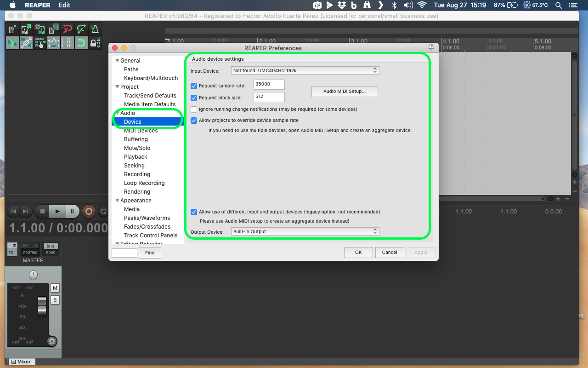Open the Edit menu in menu bar
Screen dimensions: 588x368
(64, 5)
